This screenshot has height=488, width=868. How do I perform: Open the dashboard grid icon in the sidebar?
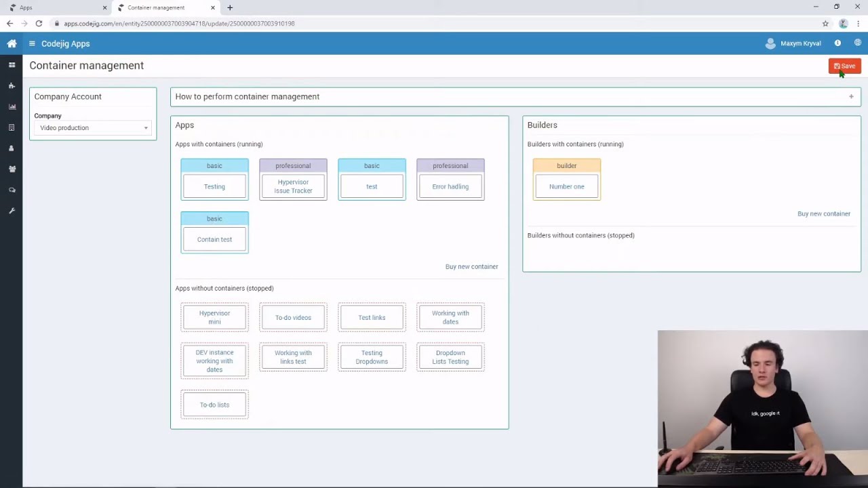point(12,65)
